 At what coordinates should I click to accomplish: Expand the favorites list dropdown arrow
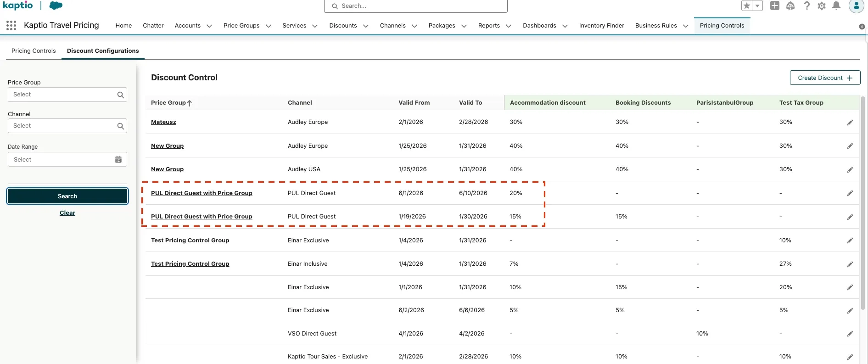pos(757,6)
